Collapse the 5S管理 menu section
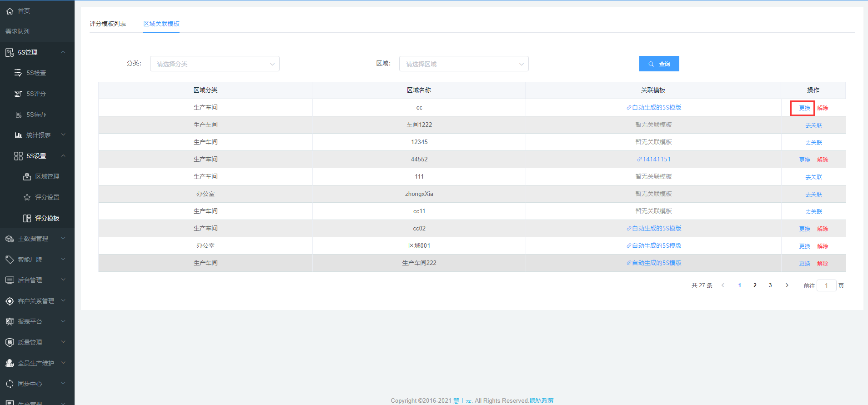 click(63, 52)
